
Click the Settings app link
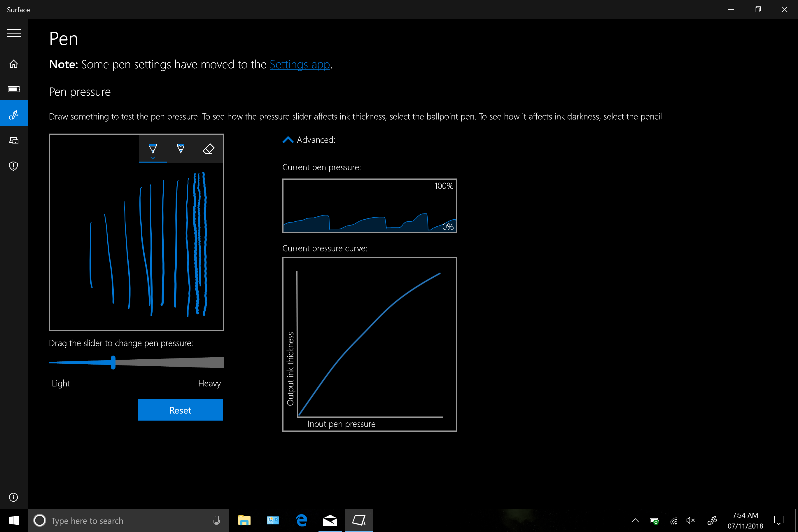(300, 64)
